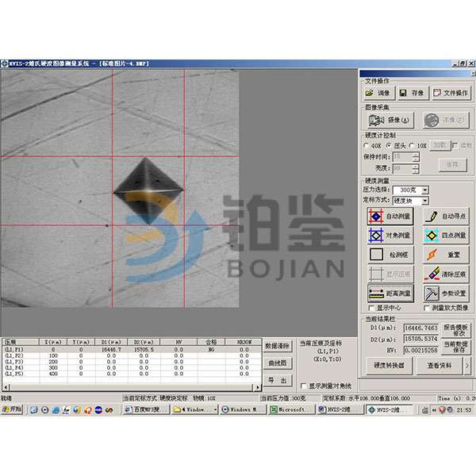
Task: Click the 导出 export button
Action: coord(278,380)
